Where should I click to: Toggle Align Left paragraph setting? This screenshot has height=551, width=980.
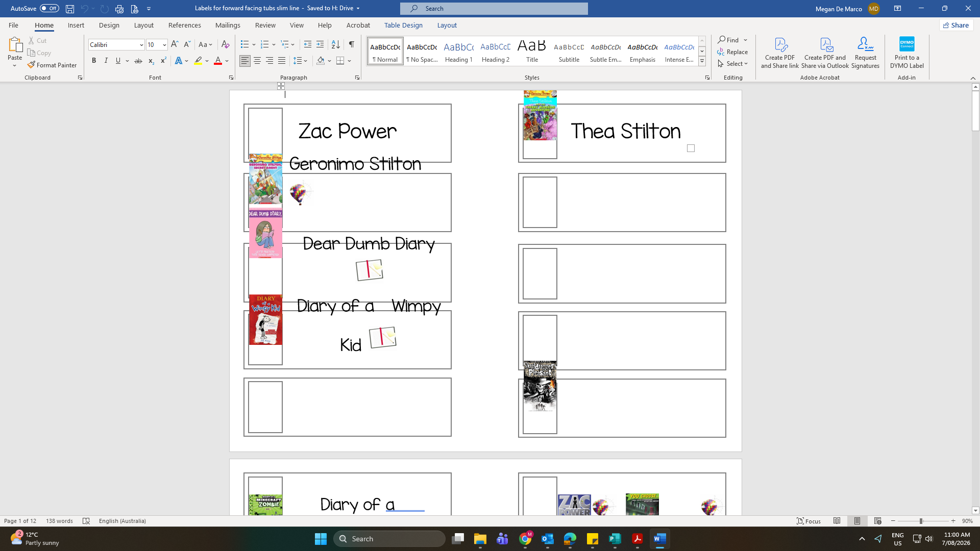tap(245, 61)
